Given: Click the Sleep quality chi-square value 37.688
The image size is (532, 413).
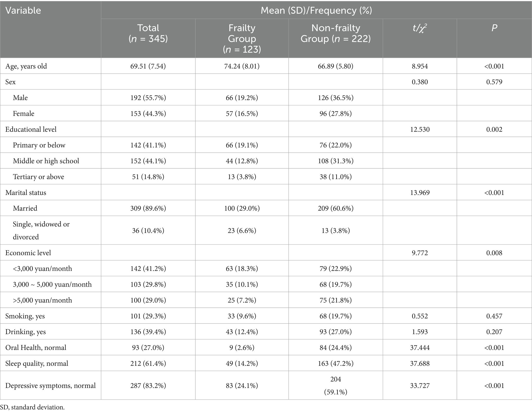Looking at the screenshot, I should (x=420, y=363).
